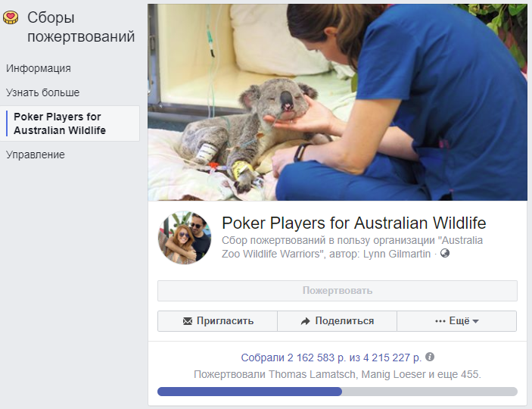Click the envelope icon on Пригласить
Image resolution: width=532 pixels, height=409 pixels.
(x=187, y=321)
